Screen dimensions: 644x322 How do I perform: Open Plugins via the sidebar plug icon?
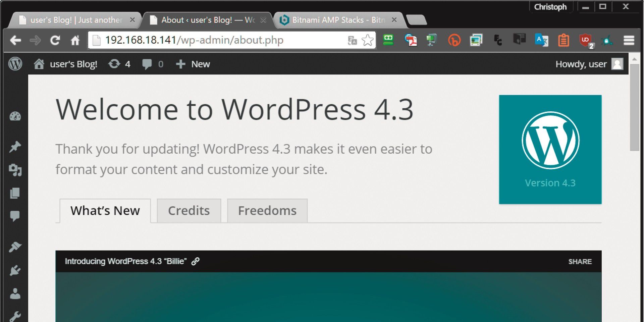coord(15,270)
